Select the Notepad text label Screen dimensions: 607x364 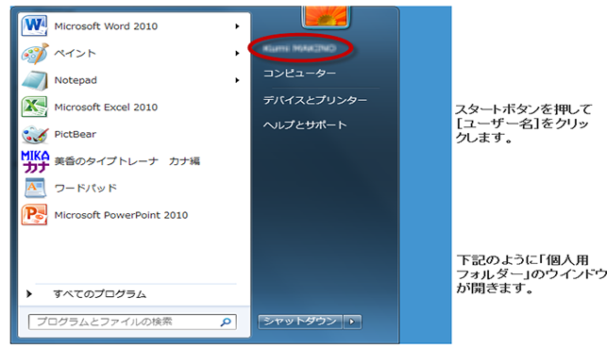click(76, 80)
